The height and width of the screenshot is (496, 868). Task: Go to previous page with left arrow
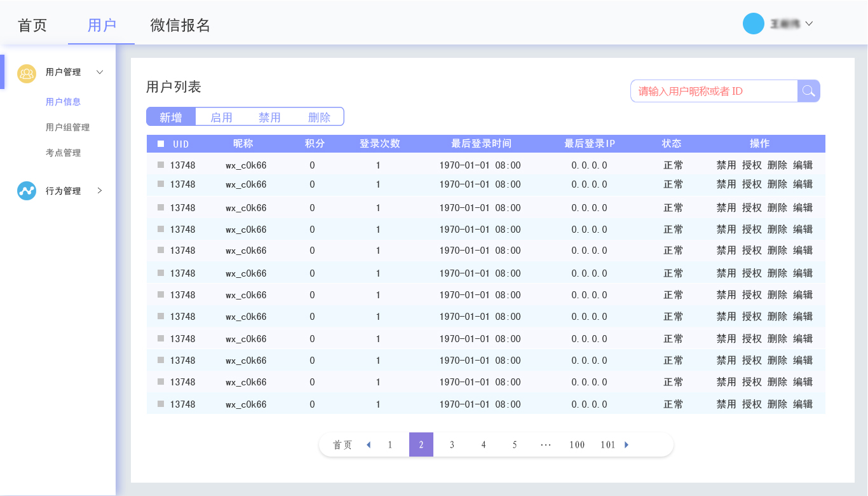click(x=369, y=444)
